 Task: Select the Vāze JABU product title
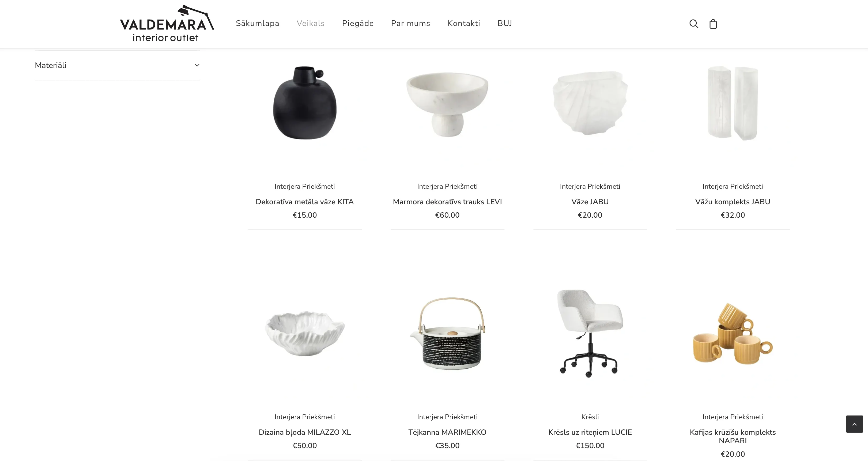(590, 202)
